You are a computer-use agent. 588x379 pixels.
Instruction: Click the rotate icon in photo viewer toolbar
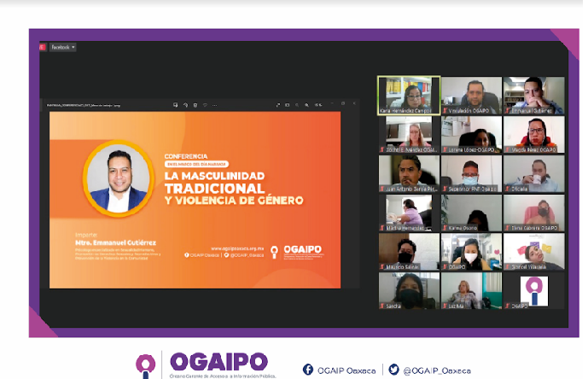point(184,105)
